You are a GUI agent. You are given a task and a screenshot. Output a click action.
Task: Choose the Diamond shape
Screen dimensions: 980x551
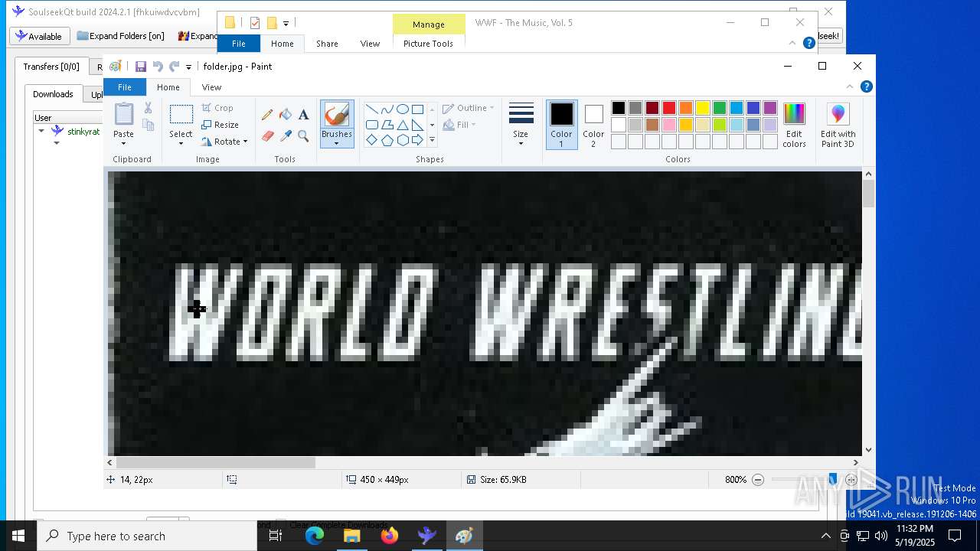(371, 140)
